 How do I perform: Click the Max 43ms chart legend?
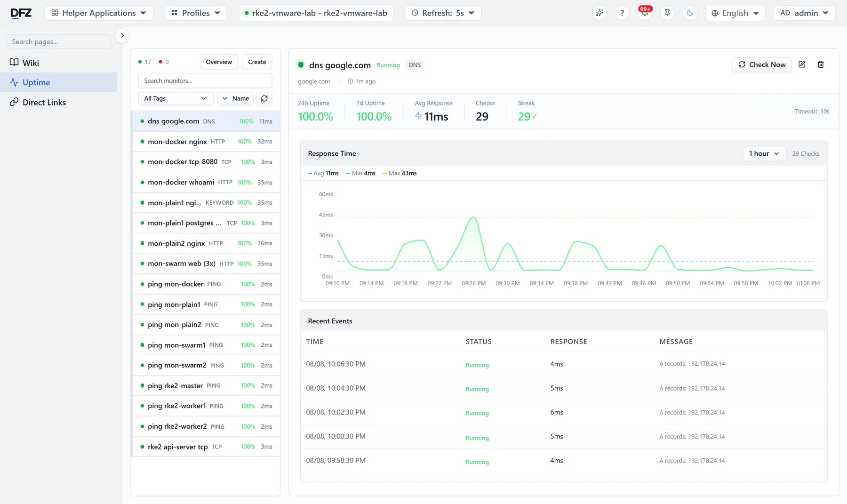(400, 173)
